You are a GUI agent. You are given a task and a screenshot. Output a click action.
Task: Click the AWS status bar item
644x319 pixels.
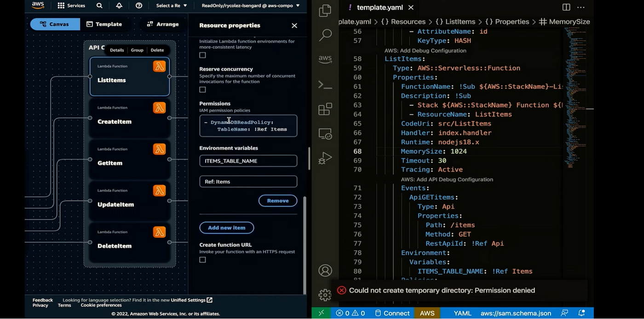tap(427, 313)
